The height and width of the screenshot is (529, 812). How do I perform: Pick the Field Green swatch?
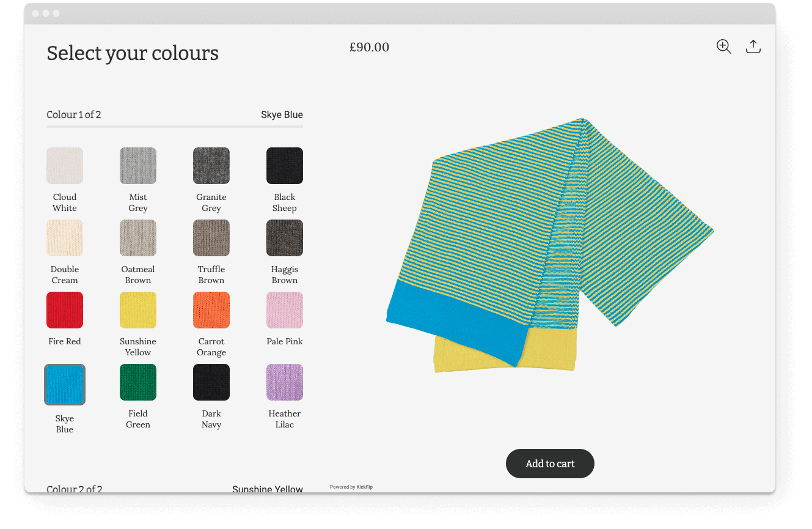[138, 382]
